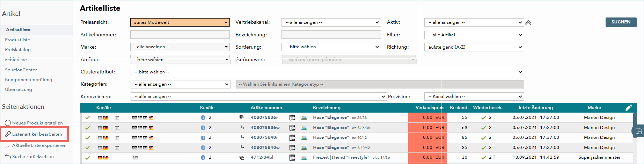Click info icon in row 408075836r
The height and width of the screenshot is (164, 644).
click(x=203, y=118)
